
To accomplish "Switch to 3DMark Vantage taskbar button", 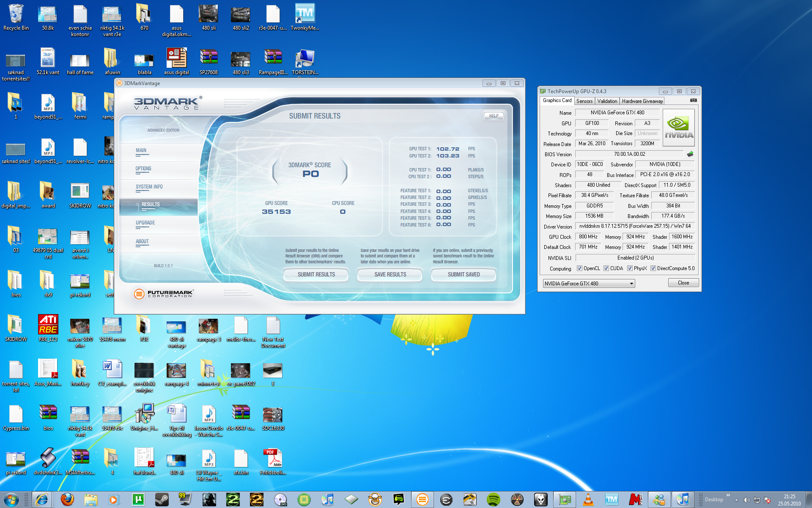I will pyautogui.click(x=422, y=500).
